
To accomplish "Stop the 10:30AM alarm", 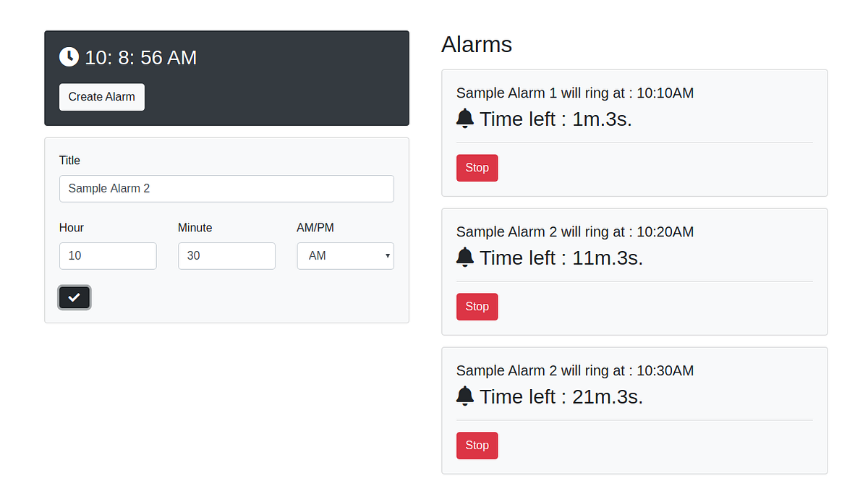I will tap(477, 445).
